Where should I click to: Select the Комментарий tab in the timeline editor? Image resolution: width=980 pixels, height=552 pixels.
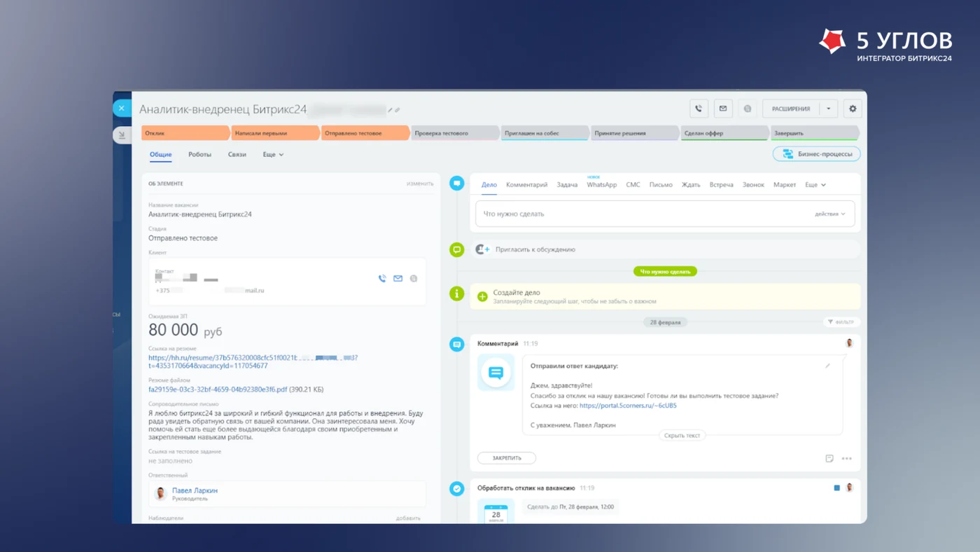[x=526, y=185]
